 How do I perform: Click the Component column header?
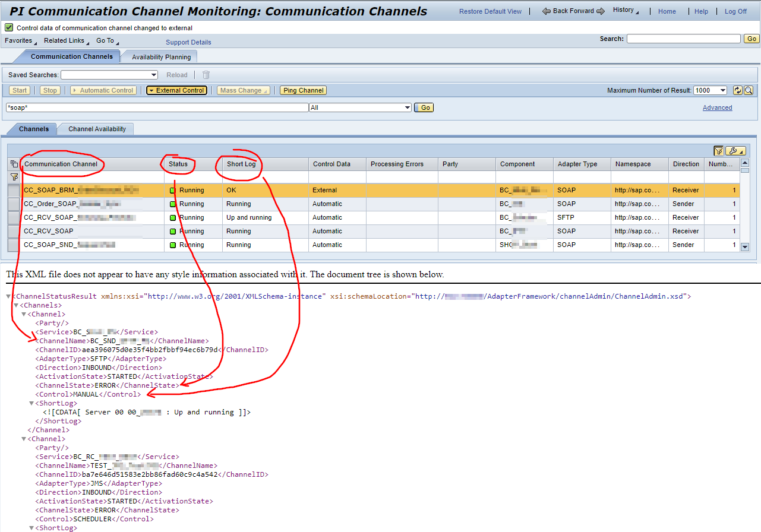click(x=524, y=164)
